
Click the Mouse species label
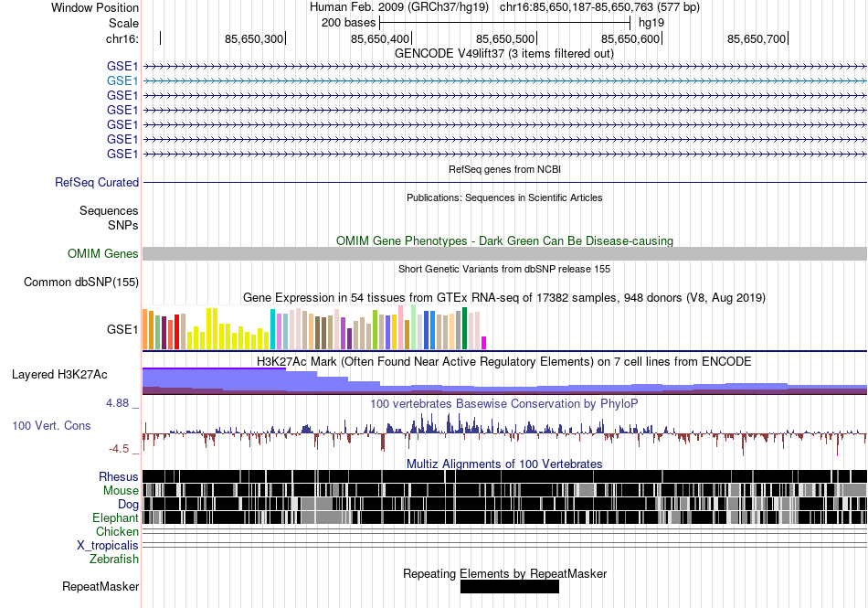pos(121,491)
